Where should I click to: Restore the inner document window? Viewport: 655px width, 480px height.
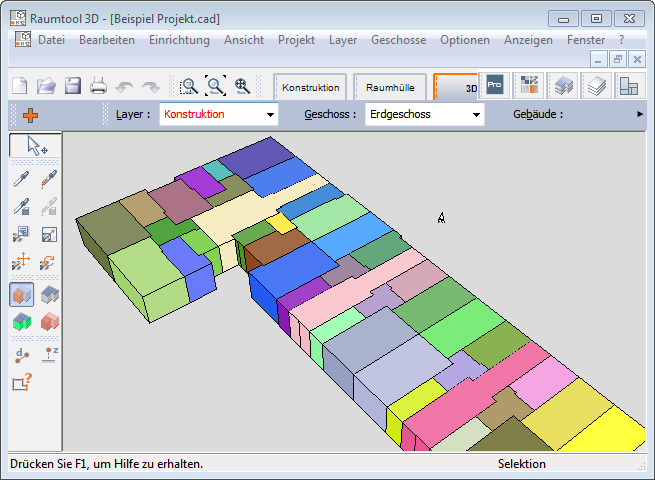pyautogui.click(x=618, y=59)
